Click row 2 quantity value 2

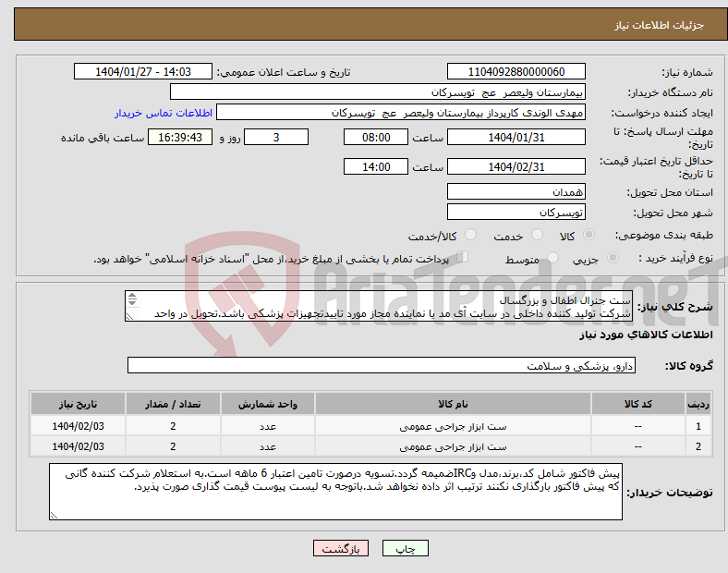coord(173,446)
